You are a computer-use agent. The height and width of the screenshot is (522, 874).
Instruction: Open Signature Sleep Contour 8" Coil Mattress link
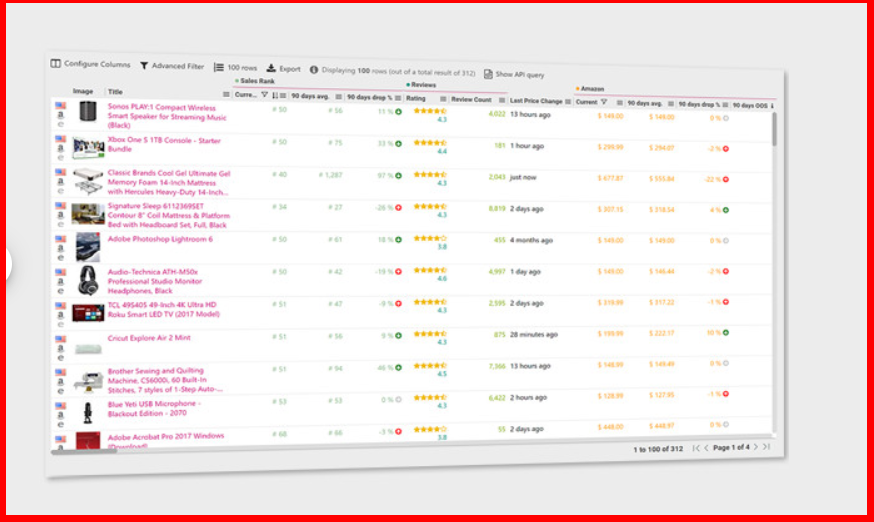[x=168, y=215]
